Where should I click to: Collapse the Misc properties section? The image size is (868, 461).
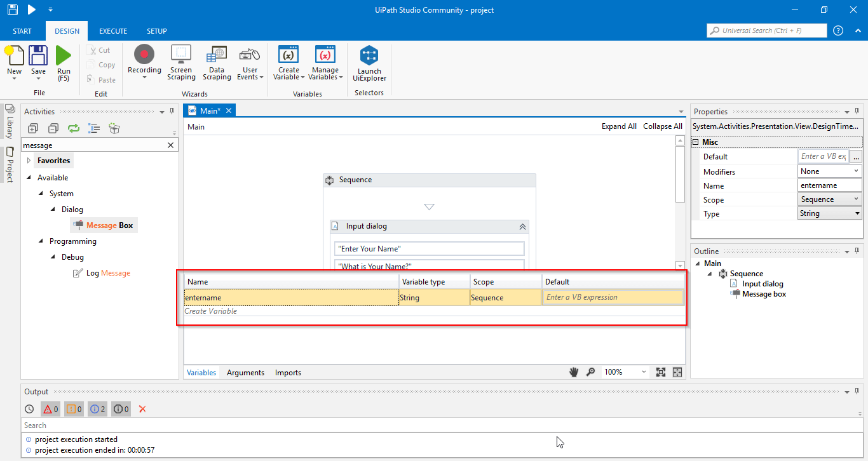(696, 142)
